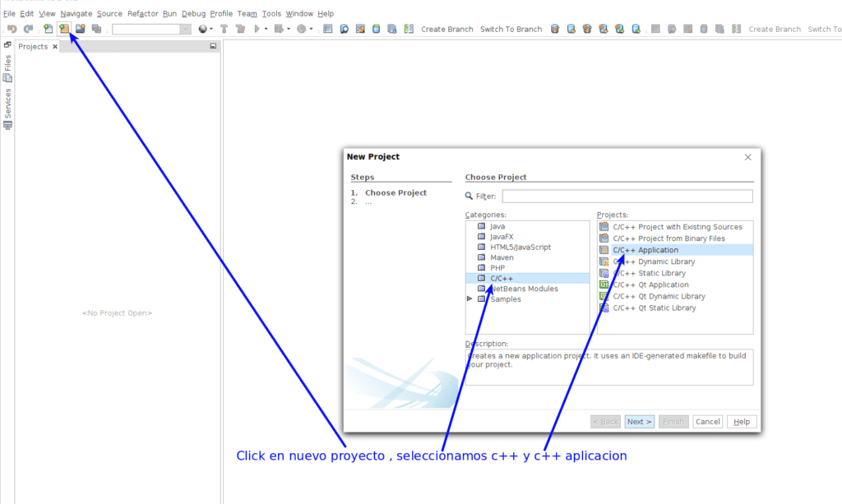Screen dimensions: 842x504
Task: Click the New File toolbar icon
Action: coord(49,29)
